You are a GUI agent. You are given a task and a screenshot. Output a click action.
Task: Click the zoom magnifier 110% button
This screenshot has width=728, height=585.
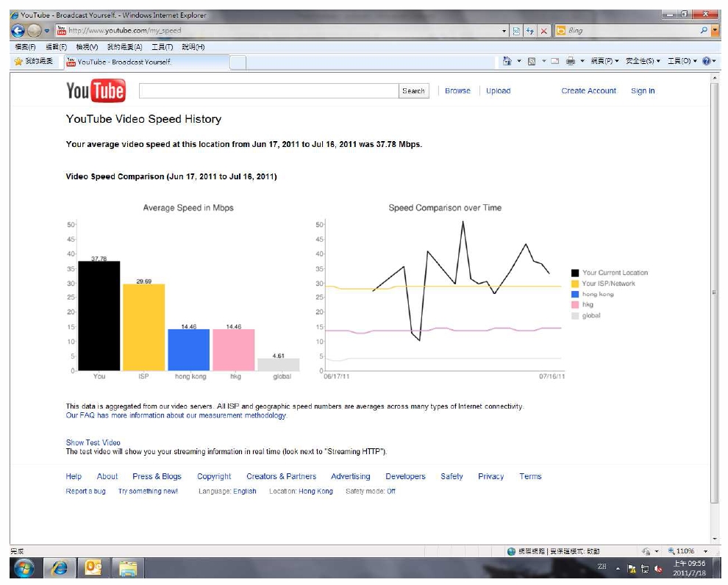tap(681, 551)
